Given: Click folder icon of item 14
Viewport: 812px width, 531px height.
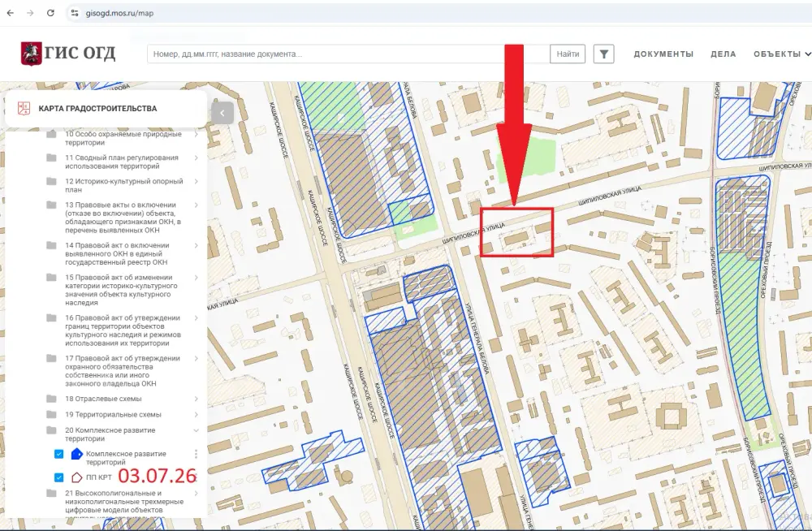Looking at the screenshot, I should pos(51,245).
